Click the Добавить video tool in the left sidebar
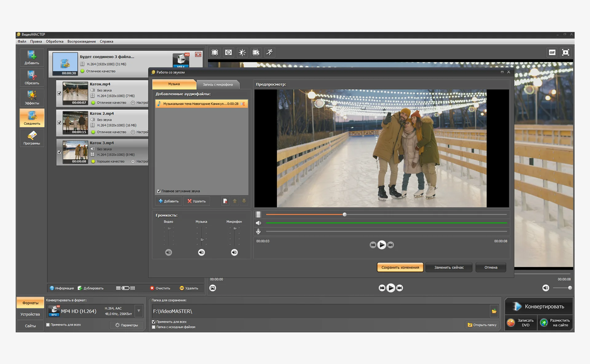 pos(32,57)
